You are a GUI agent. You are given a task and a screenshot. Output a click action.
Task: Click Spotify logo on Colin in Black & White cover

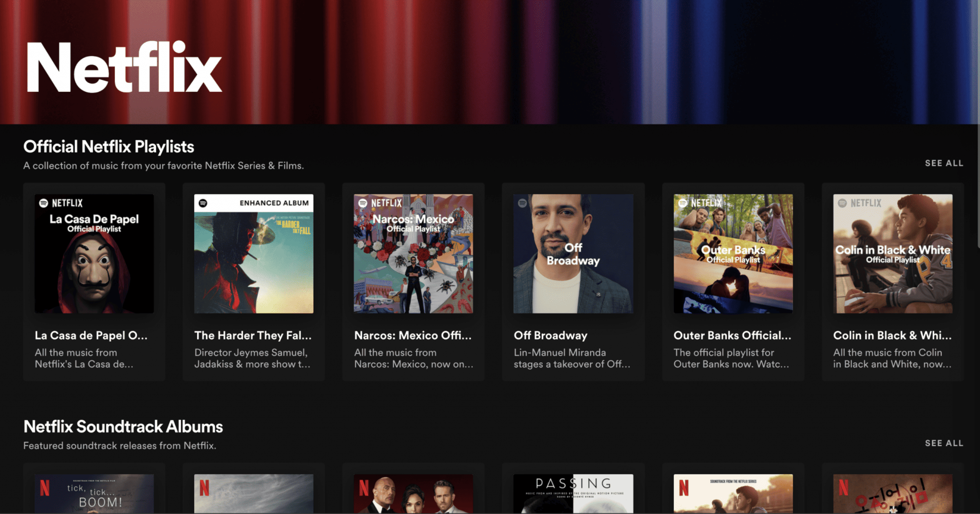(842, 203)
